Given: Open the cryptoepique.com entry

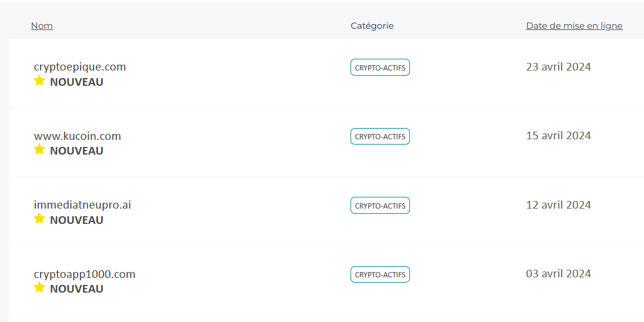Looking at the screenshot, I should [x=80, y=67].
